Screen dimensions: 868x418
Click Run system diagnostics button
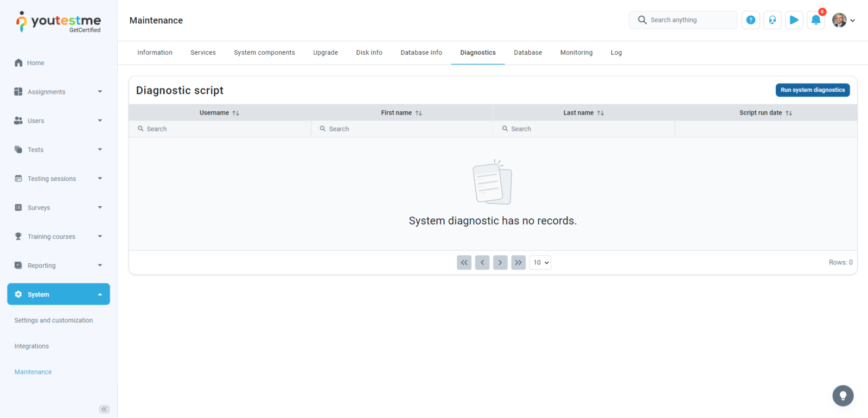pyautogui.click(x=812, y=90)
